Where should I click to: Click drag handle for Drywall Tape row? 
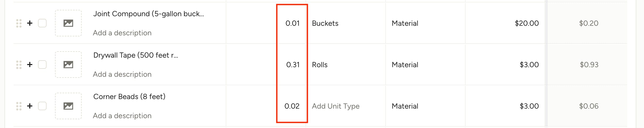19,65
